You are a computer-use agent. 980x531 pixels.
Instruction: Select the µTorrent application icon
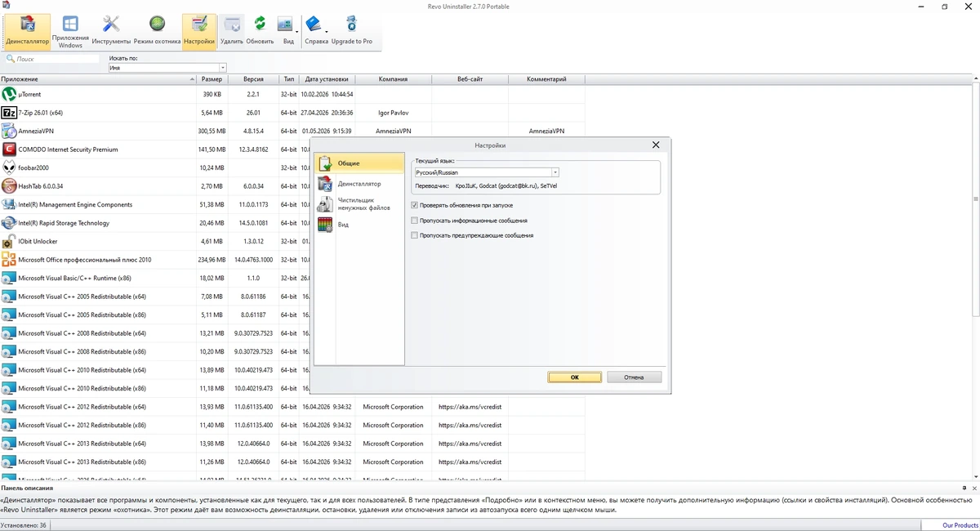pos(9,94)
